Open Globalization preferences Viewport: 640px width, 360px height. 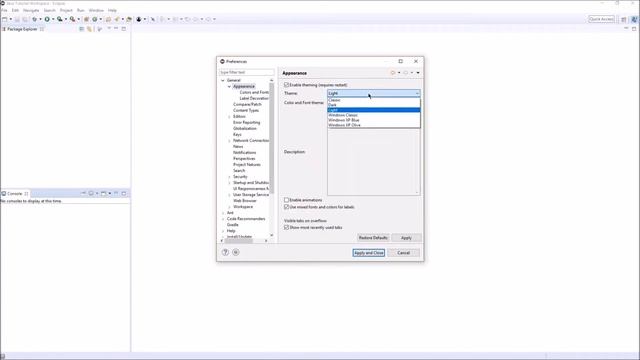pos(245,129)
